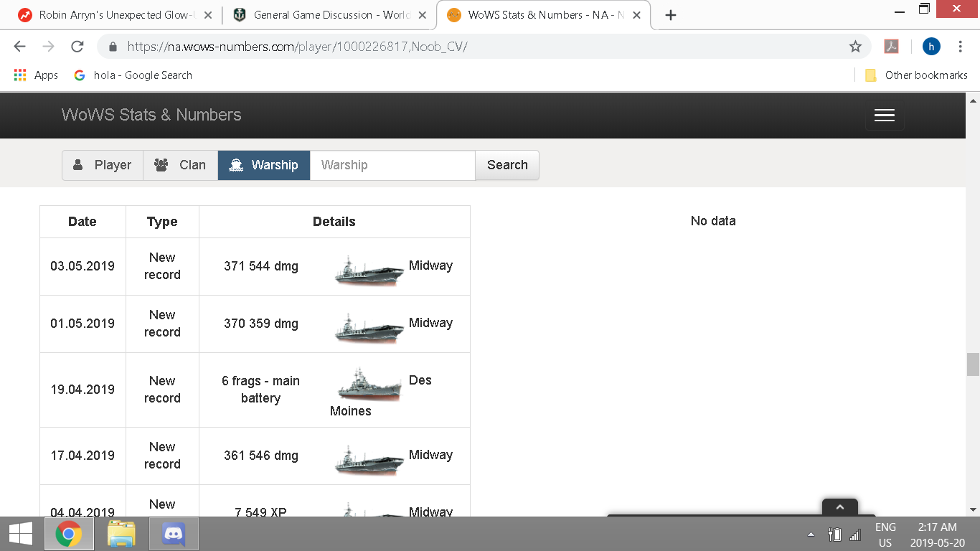The height and width of the screenshot is (551, 980).
Task: Switch to Robin Arryn's Unexpected Glow tab
Action: point(115,15)
